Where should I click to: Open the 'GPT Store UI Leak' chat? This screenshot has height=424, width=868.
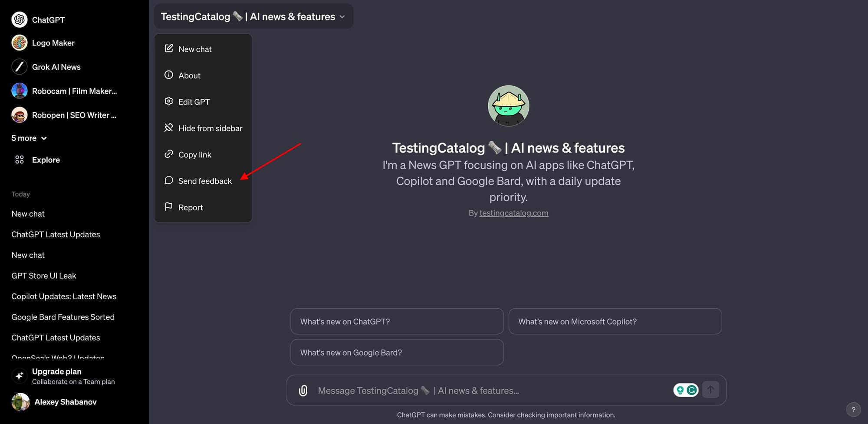point(44,276)
